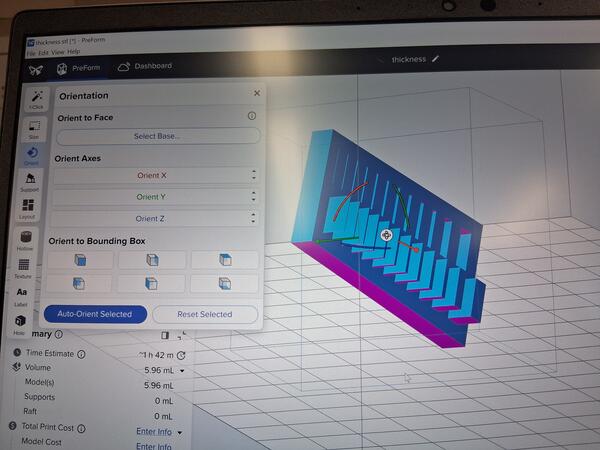Open the Support tool in sidebar
Viewport: 600px width, 450px height.
pos(30,182)
